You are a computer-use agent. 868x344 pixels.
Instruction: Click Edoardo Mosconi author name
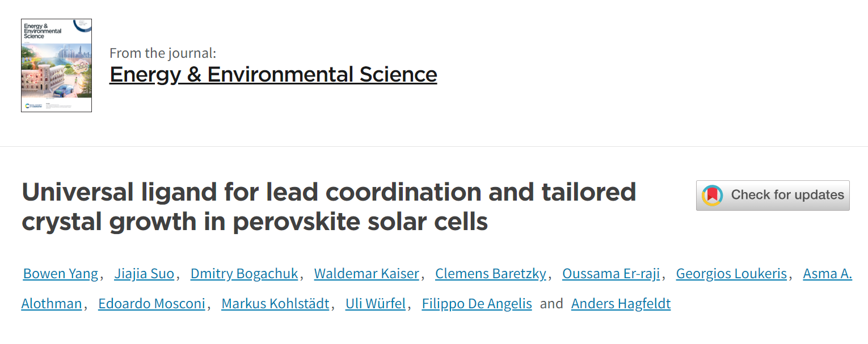pyautogui.click(x=151, y=304)
